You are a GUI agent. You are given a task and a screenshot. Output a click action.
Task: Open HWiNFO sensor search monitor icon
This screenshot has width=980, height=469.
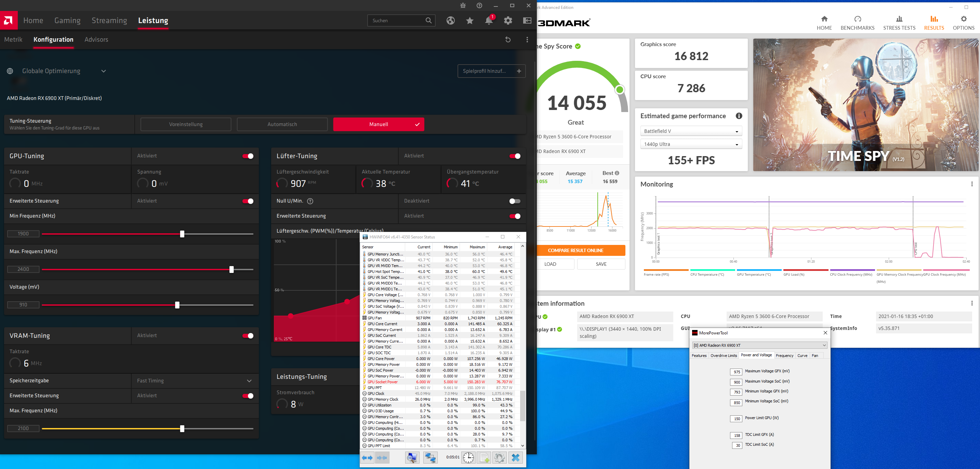click(x=412, y=458)
